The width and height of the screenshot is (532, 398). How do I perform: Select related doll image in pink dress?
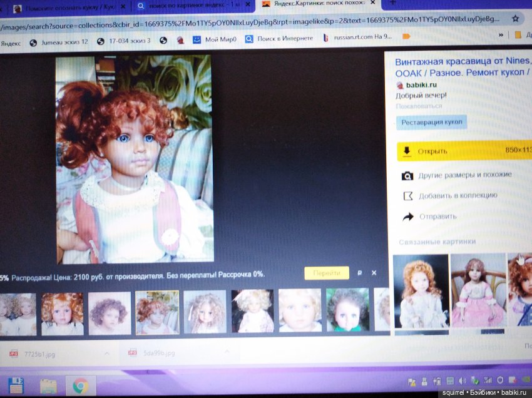click(x=478, y=291)
